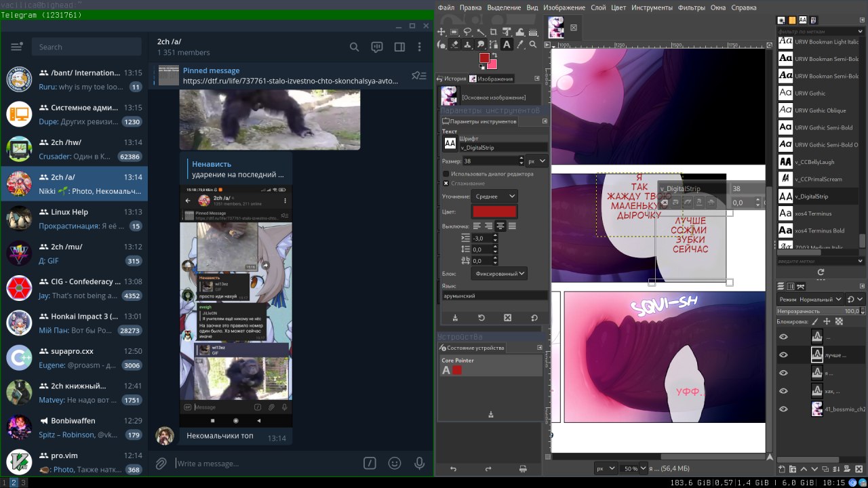This screenshot has width=868, height=488.
Task: Align text left justify
Action: coord(477,226)
